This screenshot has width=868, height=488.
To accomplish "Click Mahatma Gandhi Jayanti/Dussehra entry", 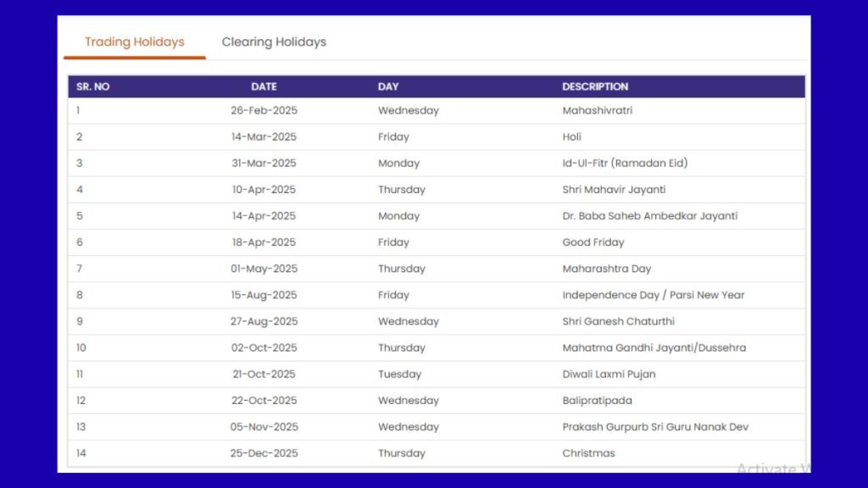I will coord(654,347).
